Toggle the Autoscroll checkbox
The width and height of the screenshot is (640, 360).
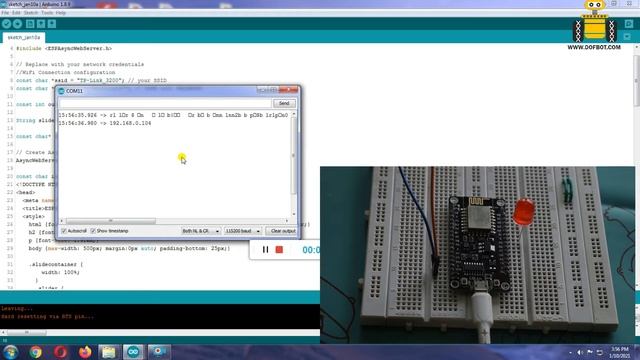coord(64,231)
